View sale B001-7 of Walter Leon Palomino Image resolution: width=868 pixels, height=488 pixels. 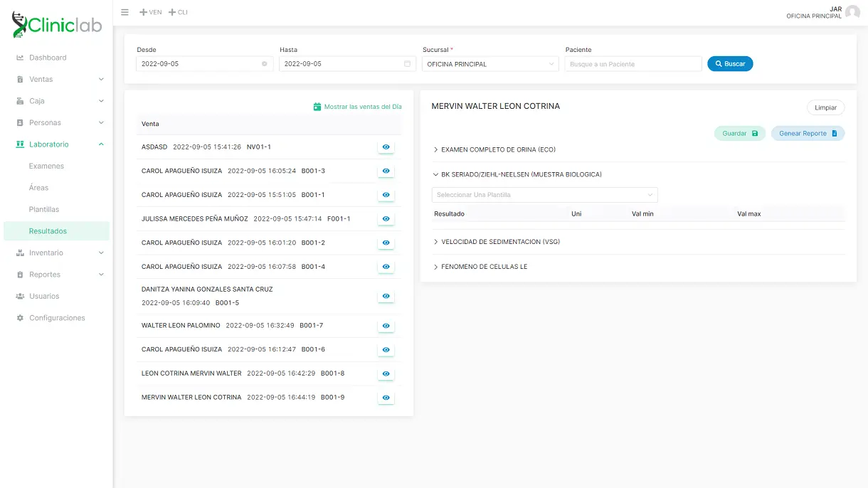(x=386, y=326)
